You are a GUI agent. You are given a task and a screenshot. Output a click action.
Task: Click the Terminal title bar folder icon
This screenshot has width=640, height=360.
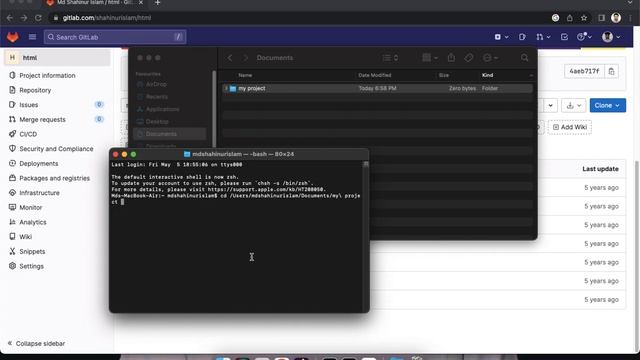(187, 154)
